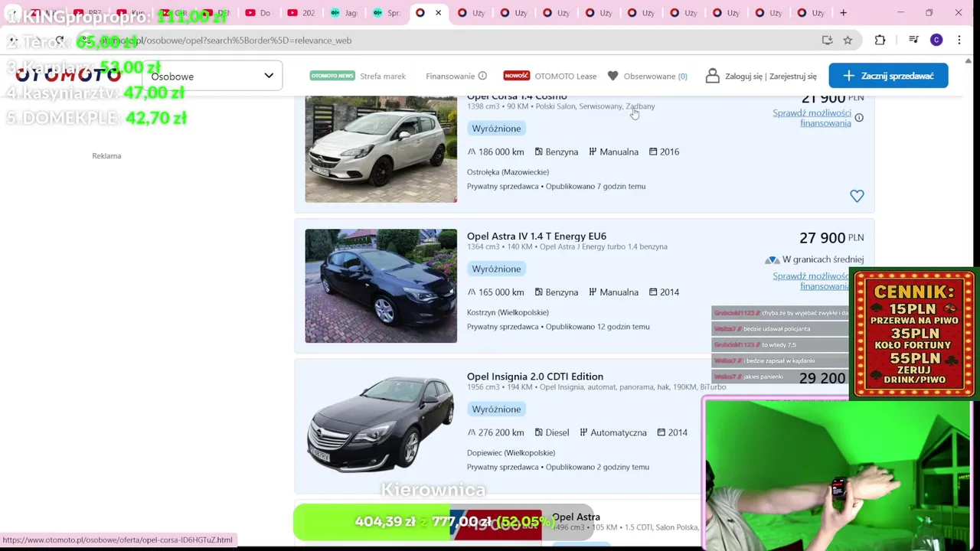Open the dark blue Opel Astra photo
The height and width of the screenshot is (551, 980).
coord(381,286)
